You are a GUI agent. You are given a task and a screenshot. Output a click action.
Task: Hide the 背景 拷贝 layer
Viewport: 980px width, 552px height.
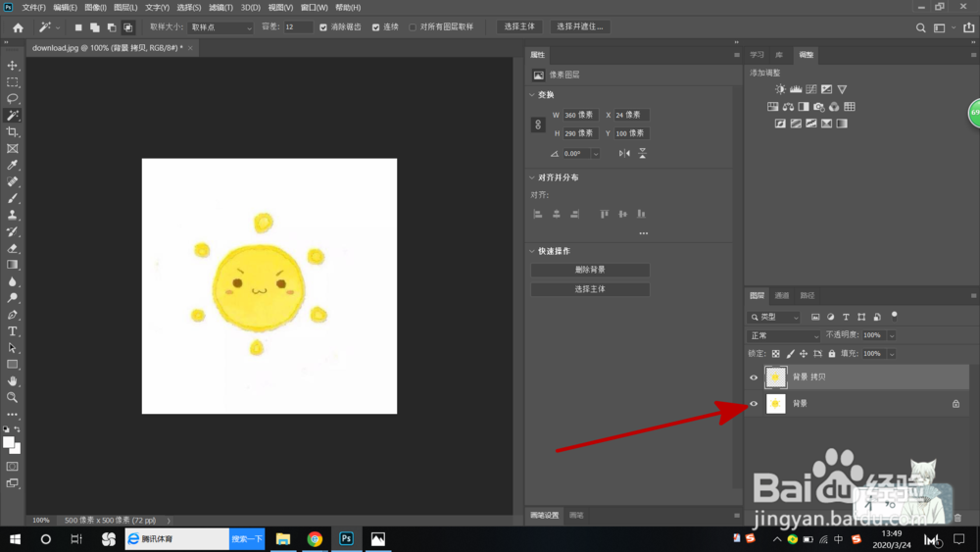point(754,377)
